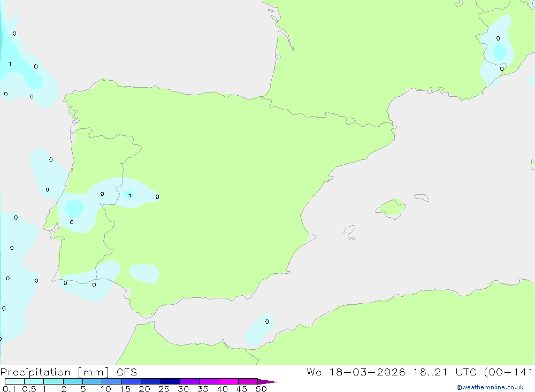
Task: Click the '1' rainfall value over the northwest Atlantic
Action: point(10,64)
